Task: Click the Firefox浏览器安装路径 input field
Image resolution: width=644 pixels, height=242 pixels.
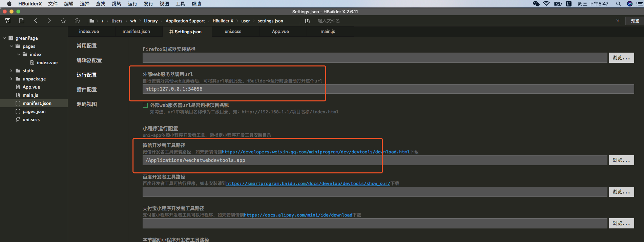Action: click(x=375, y=58)
